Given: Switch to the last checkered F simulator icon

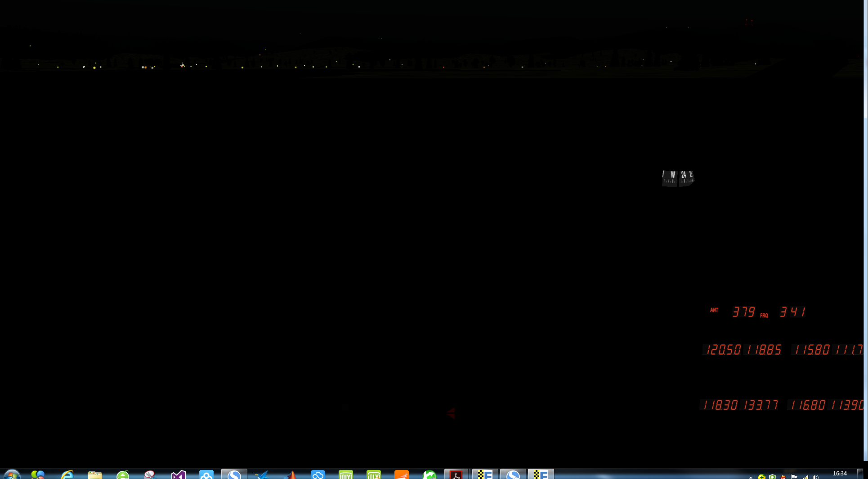Looking at the screenshot, I should pyautogui.click(x=541, y=474).
